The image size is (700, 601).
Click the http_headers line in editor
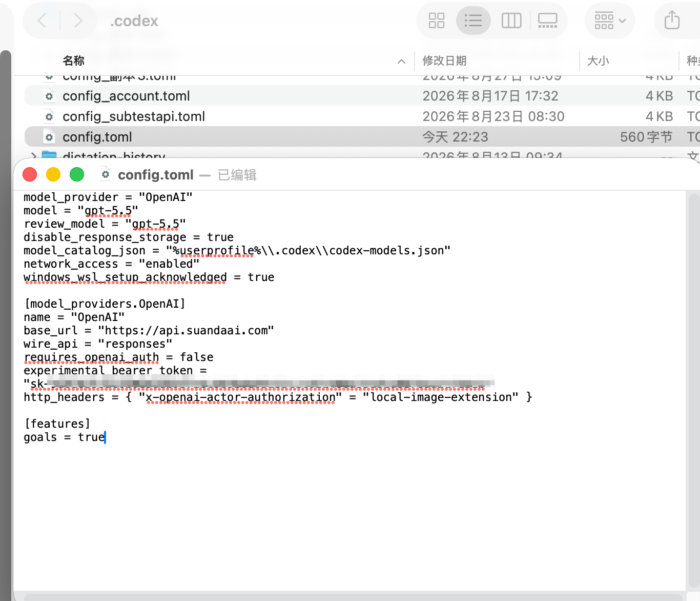click(x=278, y=397)
